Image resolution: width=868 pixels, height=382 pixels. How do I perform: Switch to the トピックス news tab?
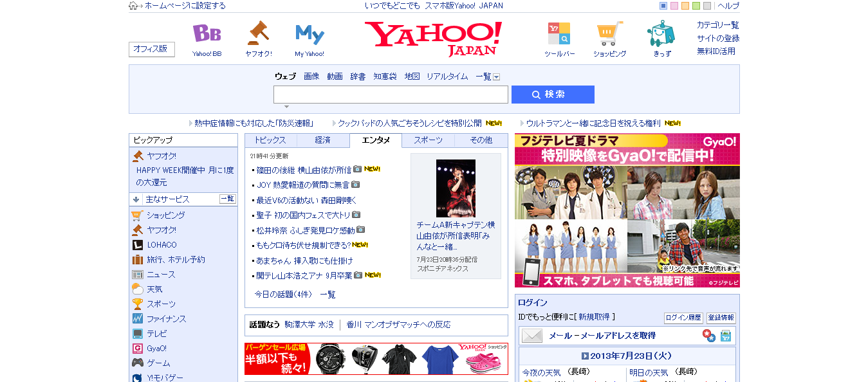click(270, 140)
